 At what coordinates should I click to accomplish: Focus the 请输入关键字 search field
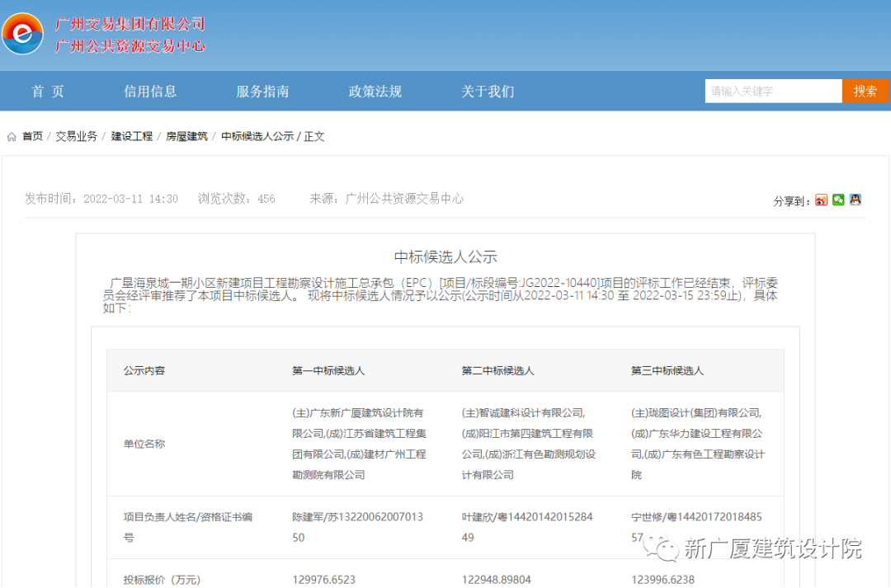[773, 91]
